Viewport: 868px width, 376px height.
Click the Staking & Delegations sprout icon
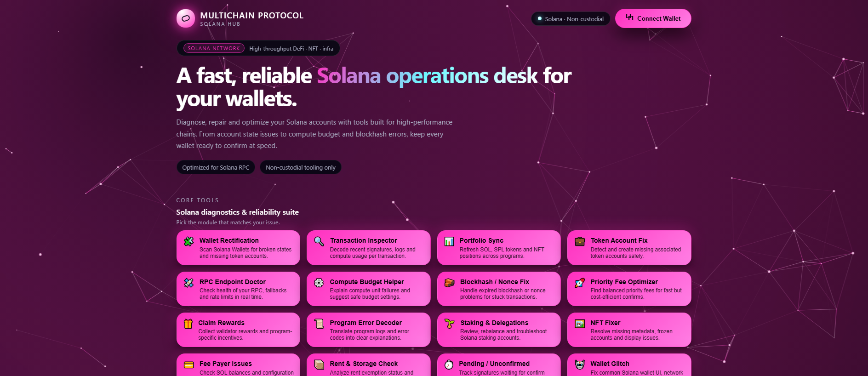point(450,324)
